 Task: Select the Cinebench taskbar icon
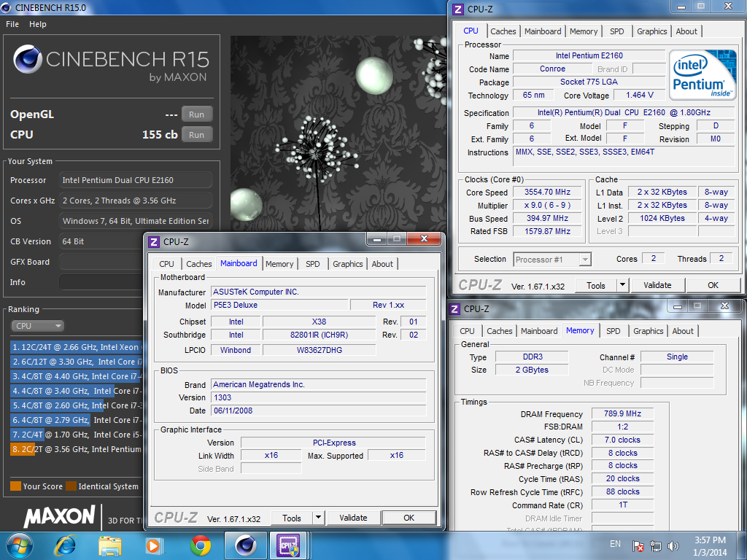tap(246, 545)
